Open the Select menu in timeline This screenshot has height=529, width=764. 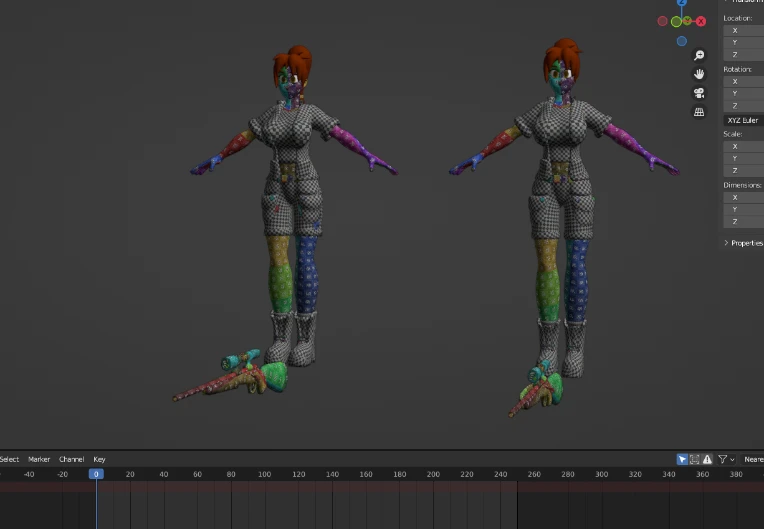[9, 459]
